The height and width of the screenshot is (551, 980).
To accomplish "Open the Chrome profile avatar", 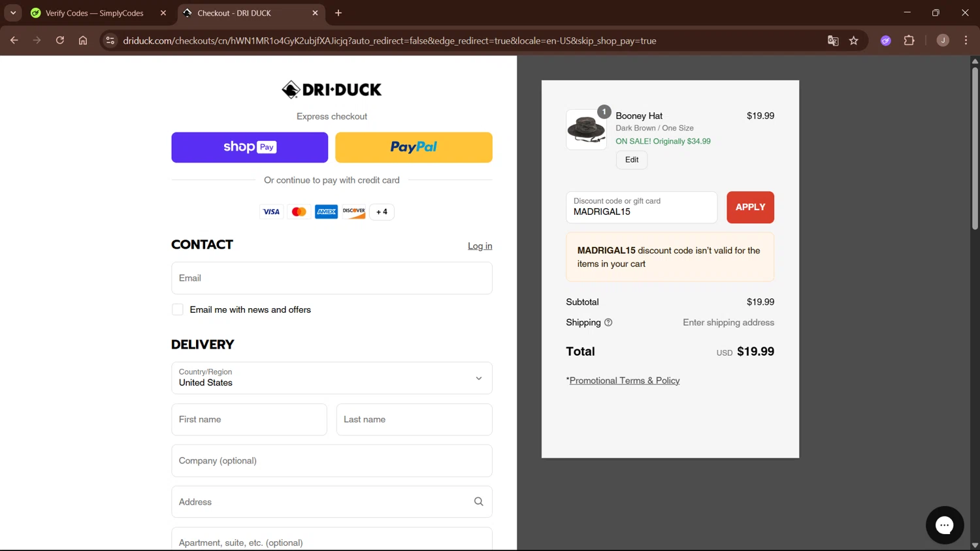I will click(943, 40).
